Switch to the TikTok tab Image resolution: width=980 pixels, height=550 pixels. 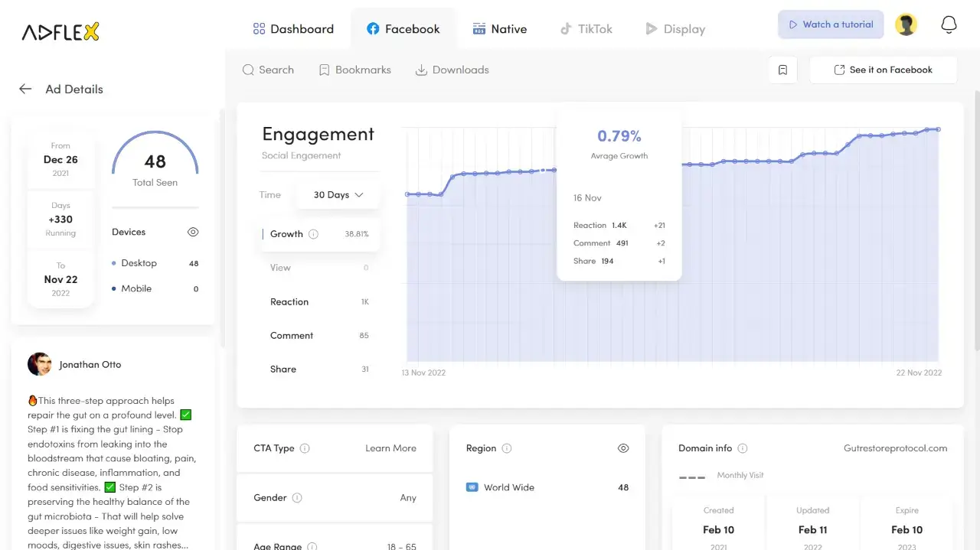[x=586, y=28]
